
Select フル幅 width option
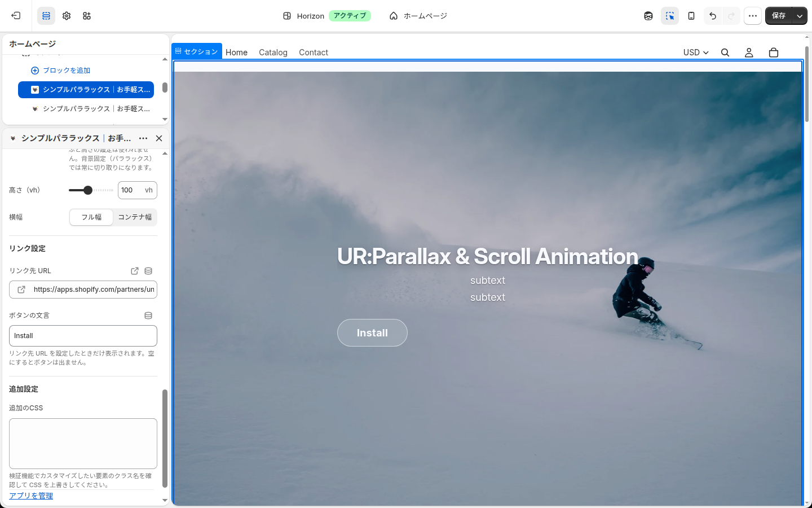coord(91,217)
